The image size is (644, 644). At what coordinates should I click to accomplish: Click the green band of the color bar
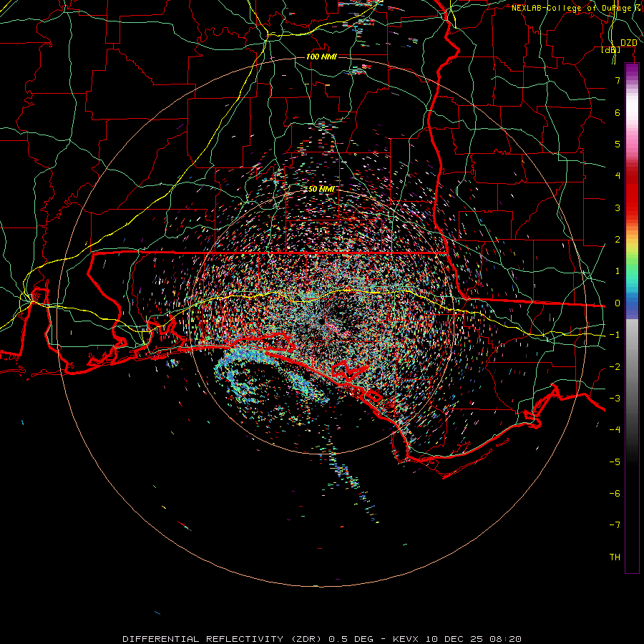[632, 267]
